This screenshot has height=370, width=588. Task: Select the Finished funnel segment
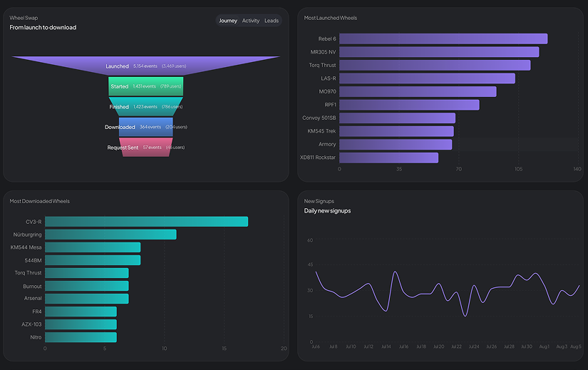(146, 106)
